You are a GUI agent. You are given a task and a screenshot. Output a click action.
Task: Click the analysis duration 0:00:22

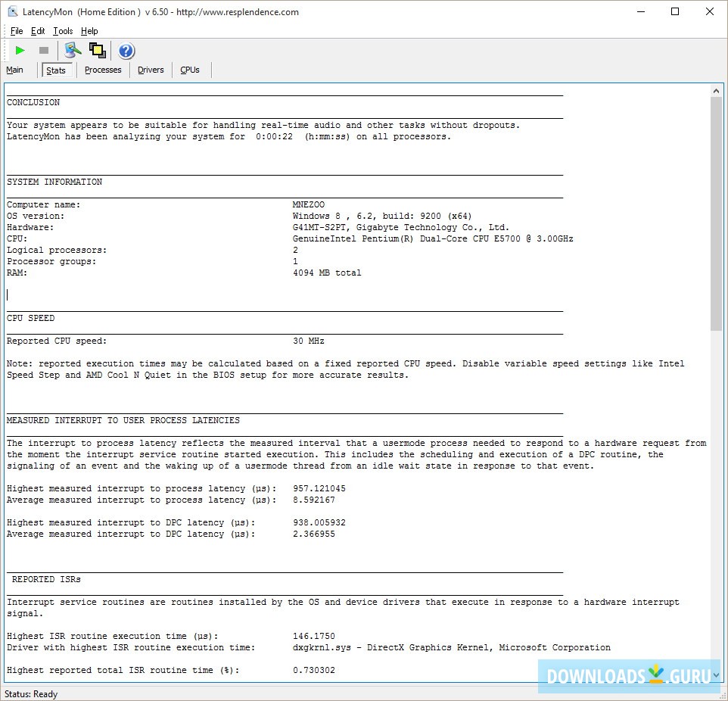pos(274,136)
